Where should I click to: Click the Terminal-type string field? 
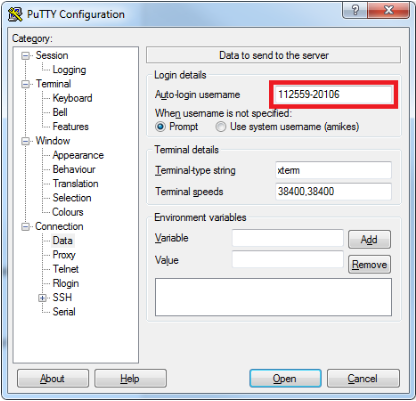click(x=333, y=170)
